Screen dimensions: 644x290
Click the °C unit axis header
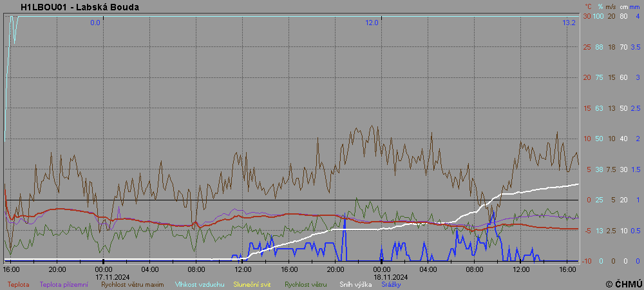pos(587,6)
